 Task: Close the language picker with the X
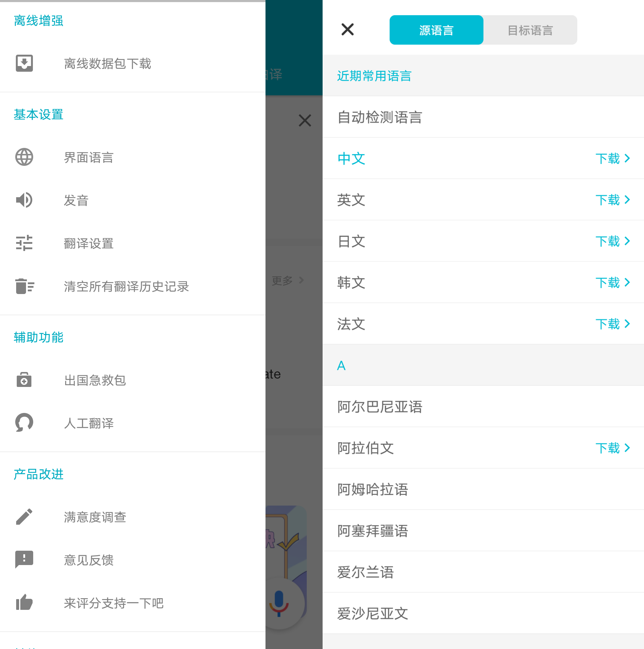click(347, 30)
